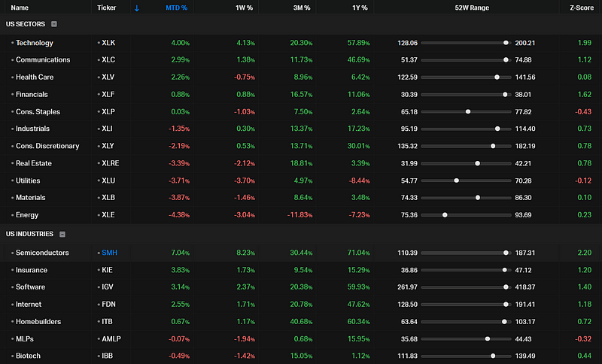Screen dimensions: 602x364
Task: Select the Biotech row name
Action: pos(28,356)
